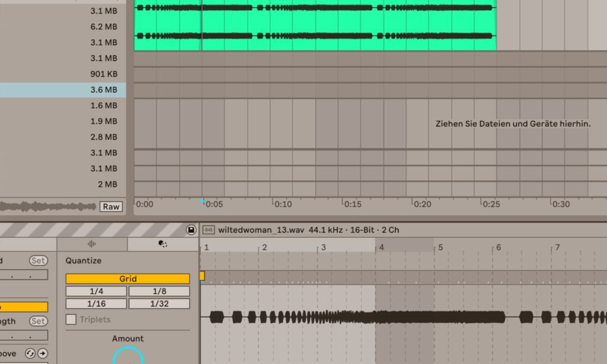Click bar 5 in the sample ruler

pos(440,247)
